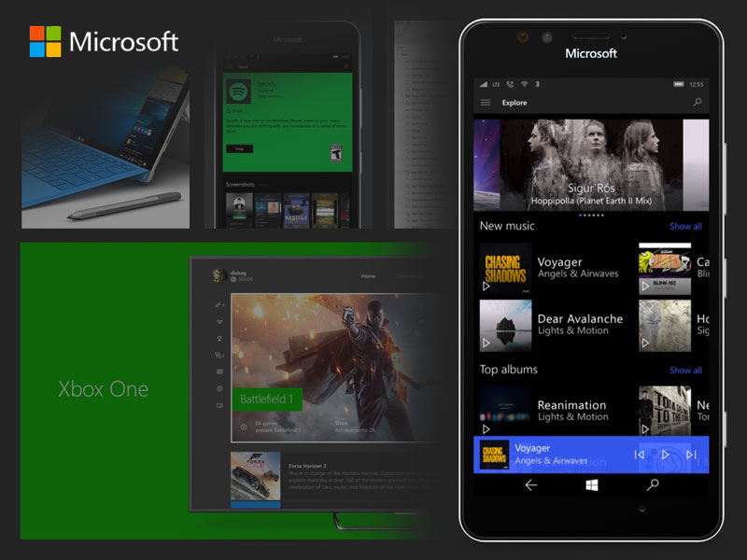Tap the T rating badge on the Spotify page
Image resolution: width=747 pixels, height=560 pixels.
tap(336, 154)
